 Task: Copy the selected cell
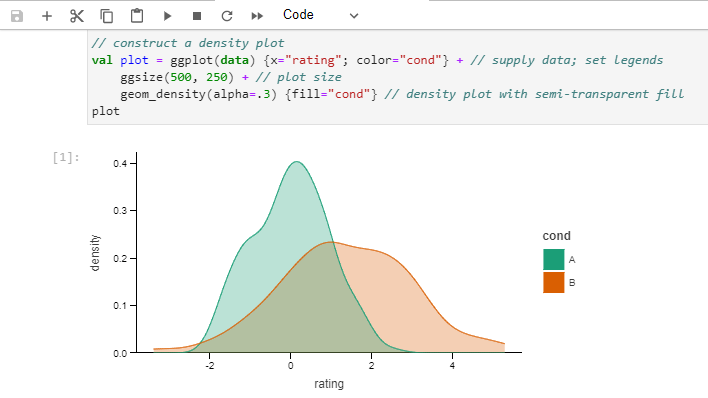[x=107, y=16]
